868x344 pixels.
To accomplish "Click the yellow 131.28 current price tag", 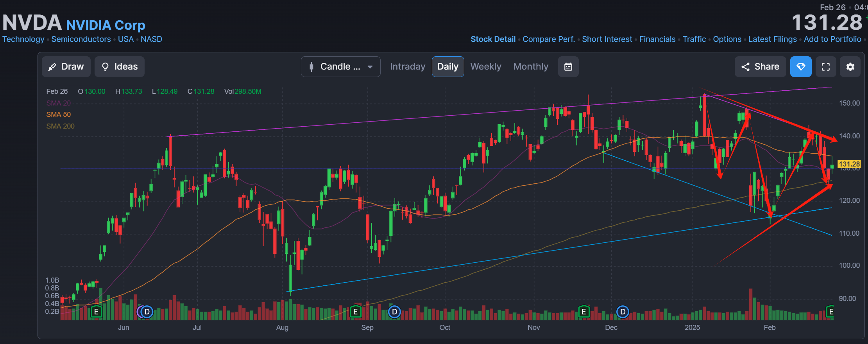I will (849, 164).
